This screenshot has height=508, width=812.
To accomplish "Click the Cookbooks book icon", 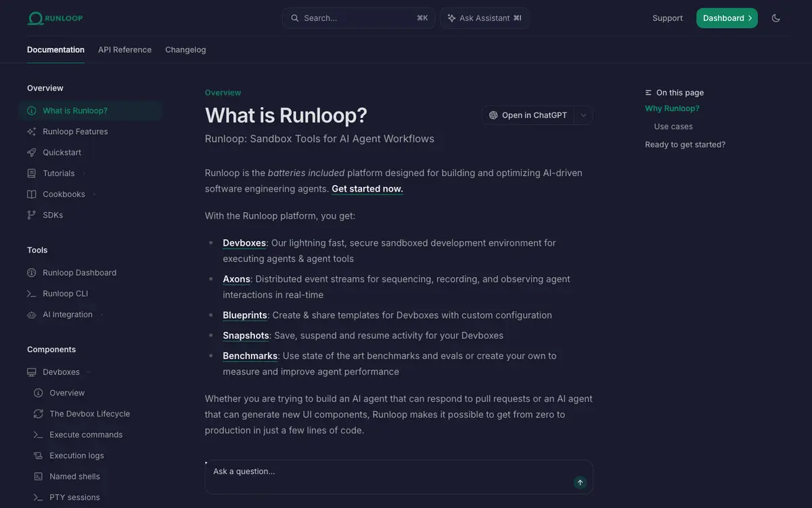I will pos(31,194).
